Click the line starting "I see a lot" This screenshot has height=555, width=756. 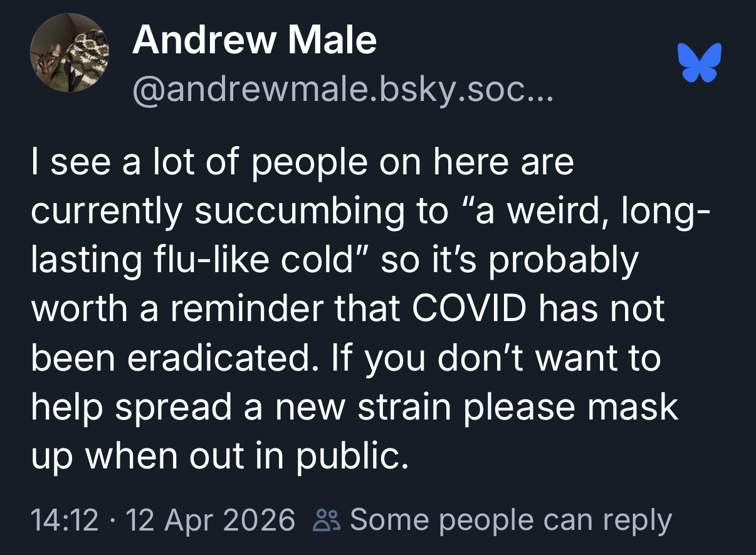tap(302, 162)
